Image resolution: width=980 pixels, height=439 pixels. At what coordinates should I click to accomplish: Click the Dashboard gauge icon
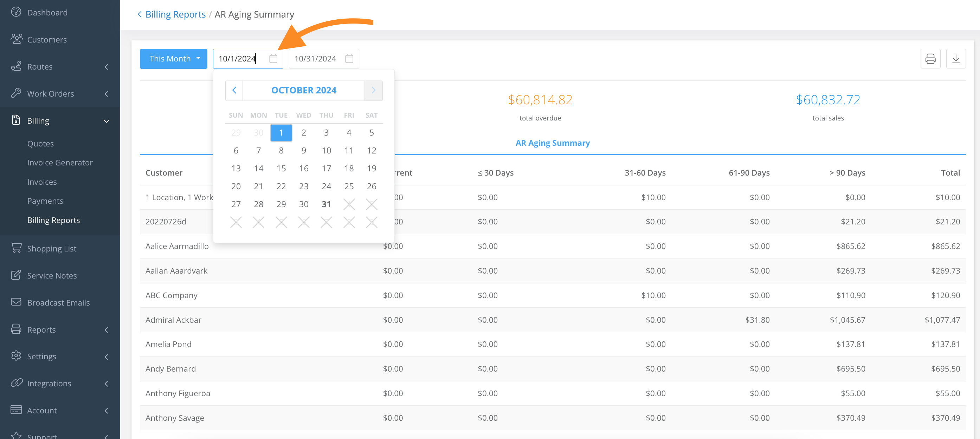(x=16, y=12)
